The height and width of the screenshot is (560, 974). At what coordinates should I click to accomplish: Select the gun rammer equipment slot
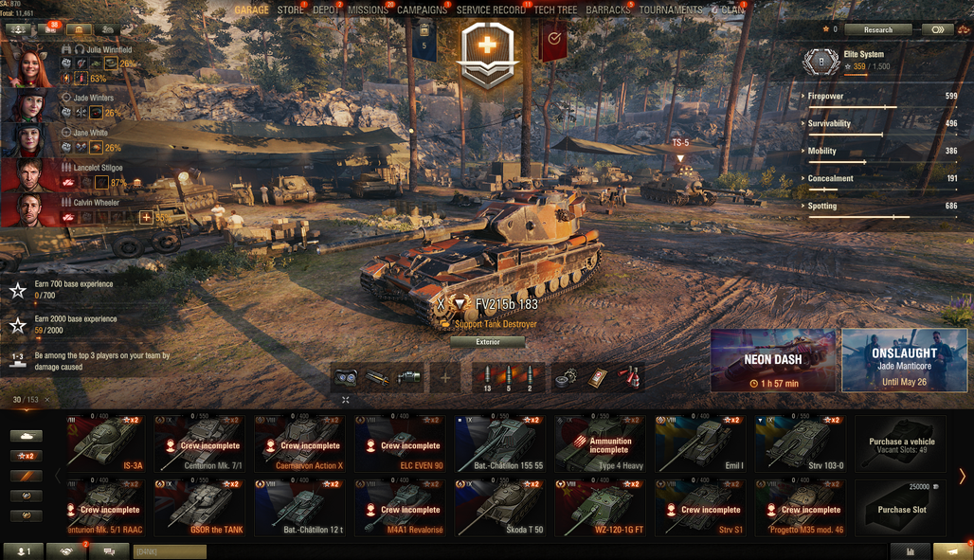[377, 377]
